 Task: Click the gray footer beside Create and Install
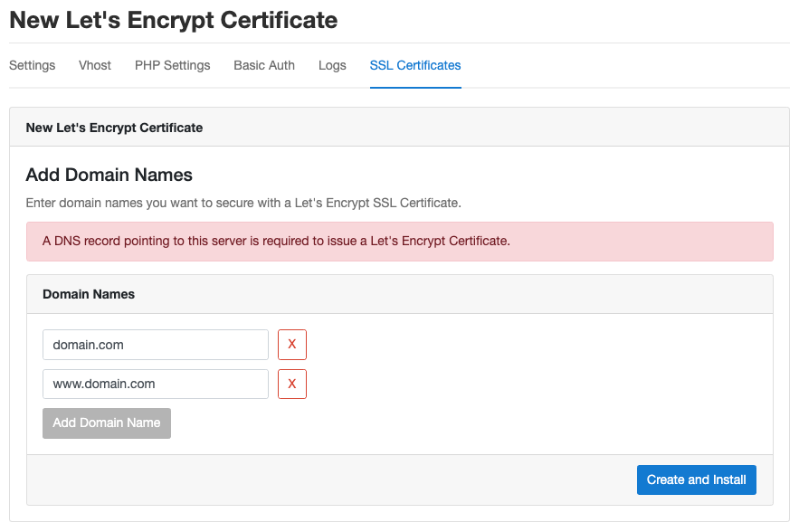pyautogui.click(x=331, y=480)
